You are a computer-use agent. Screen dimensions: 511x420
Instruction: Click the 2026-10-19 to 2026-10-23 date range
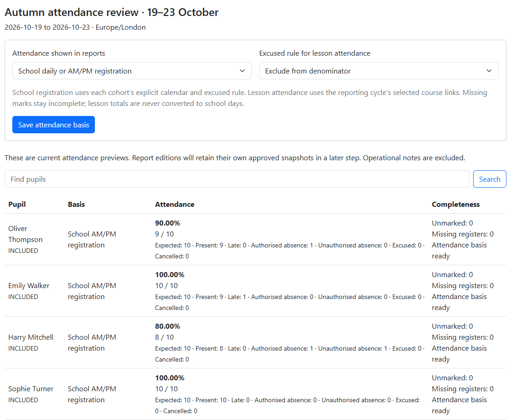click(47, 27)
